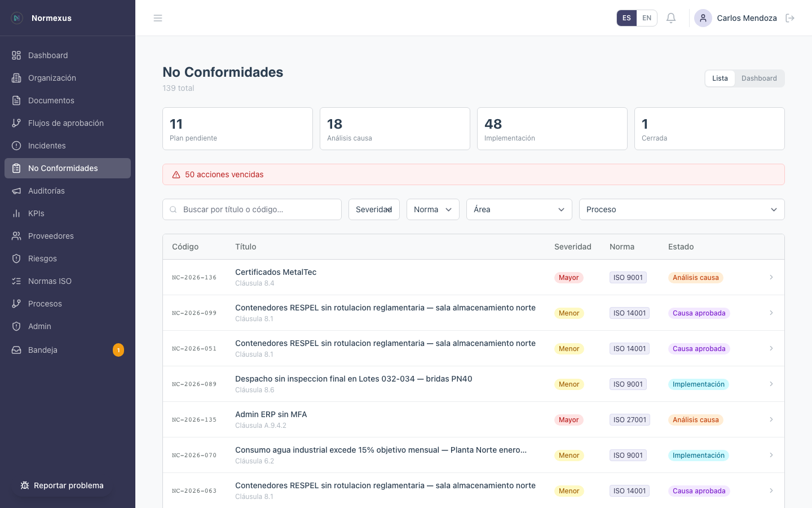This screenshot has width=812, height=508.
Task: Open the Certificados MetalTec record
Action: (x=276, y=272)
